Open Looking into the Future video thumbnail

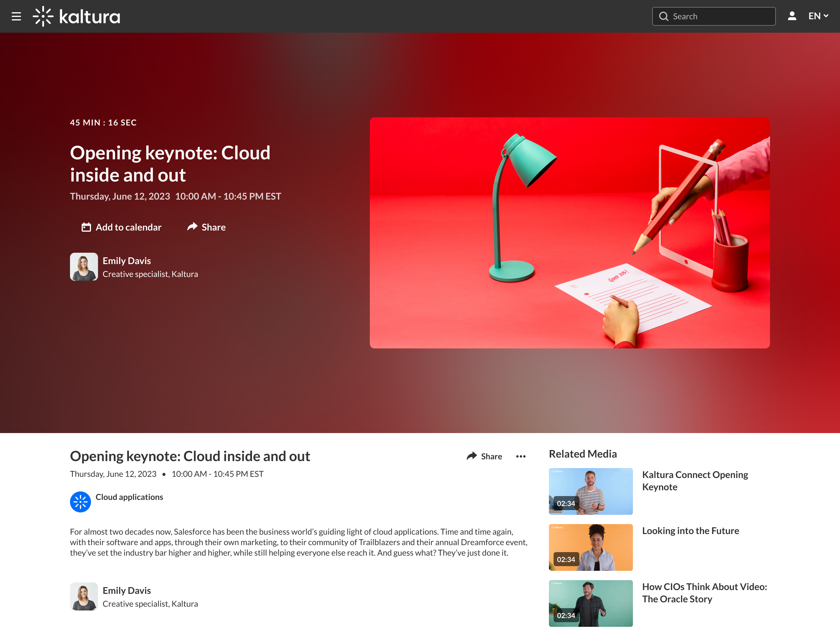click(x=591, y=547)
